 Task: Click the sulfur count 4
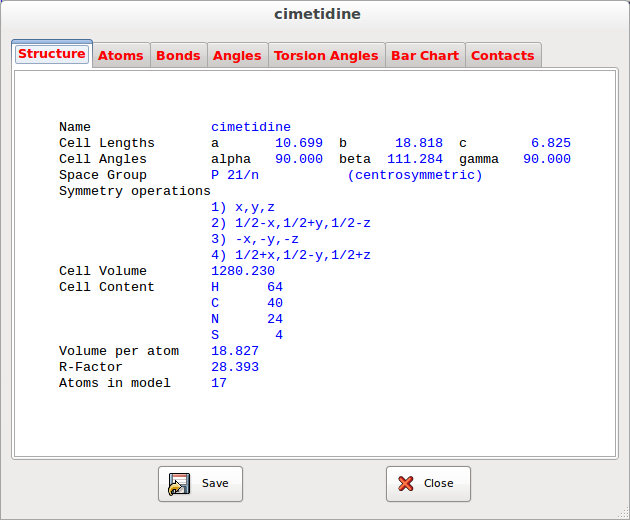(x=279, y=335)
